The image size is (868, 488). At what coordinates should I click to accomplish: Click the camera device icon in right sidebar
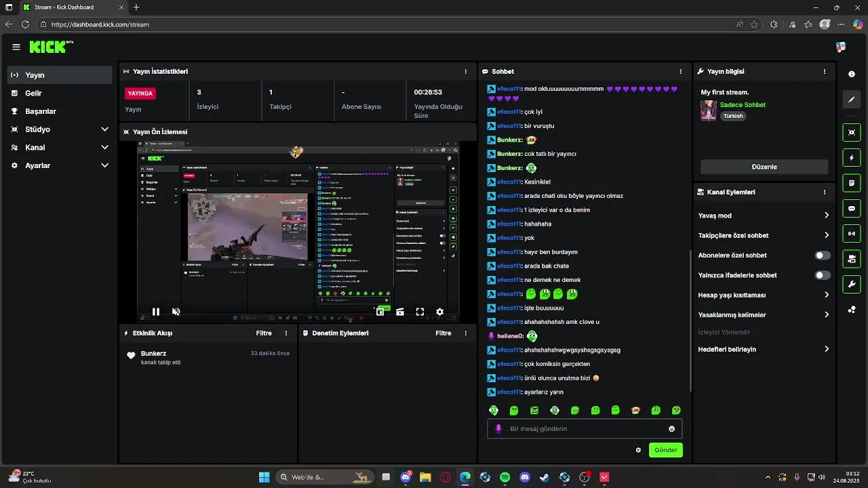(852, 259)
